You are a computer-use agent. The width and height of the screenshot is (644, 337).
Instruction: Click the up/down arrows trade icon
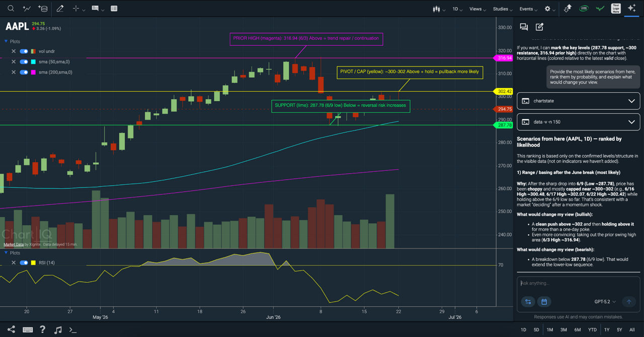(568, 9)
